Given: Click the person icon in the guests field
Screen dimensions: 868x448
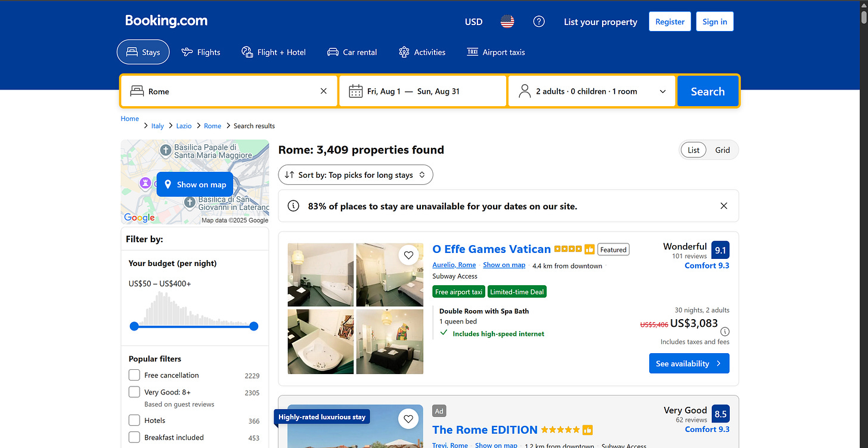Looking at the screenshot, I should pyautogui.click(x=525, y=91).
